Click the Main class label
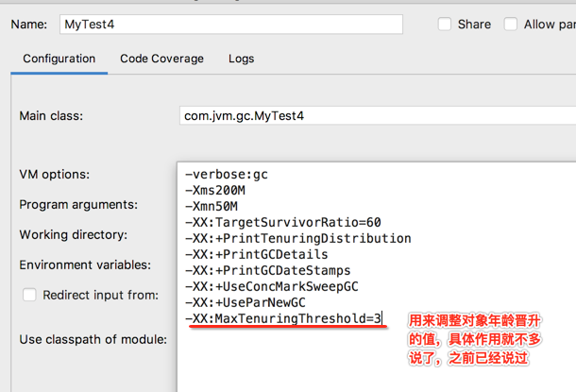The image size is (576, 392). (51, 116)
